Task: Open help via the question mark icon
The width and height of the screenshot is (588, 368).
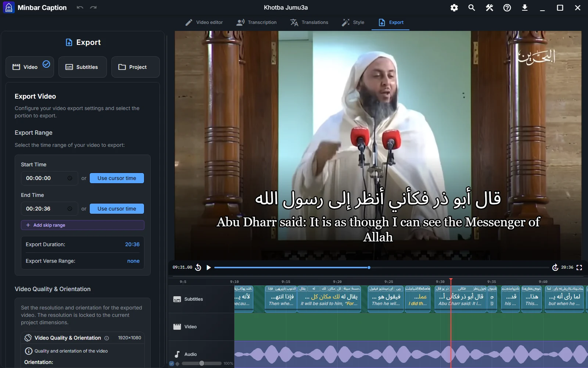Action: pos(507,8)
